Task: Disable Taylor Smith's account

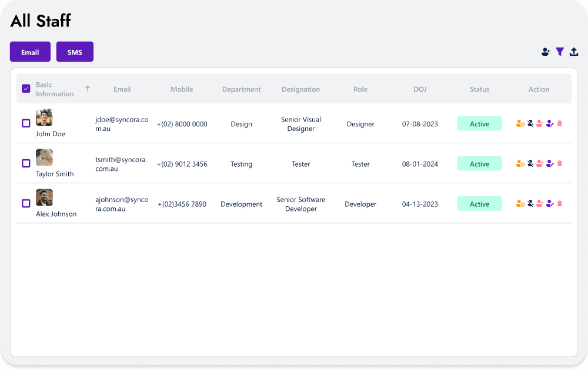Action: [x=530, y=164]
